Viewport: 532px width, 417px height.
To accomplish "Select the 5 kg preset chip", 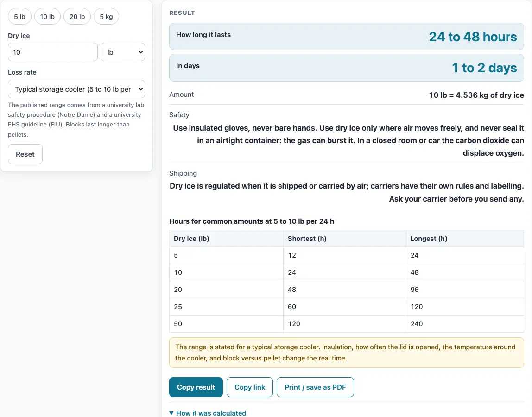I will point(106,17).
